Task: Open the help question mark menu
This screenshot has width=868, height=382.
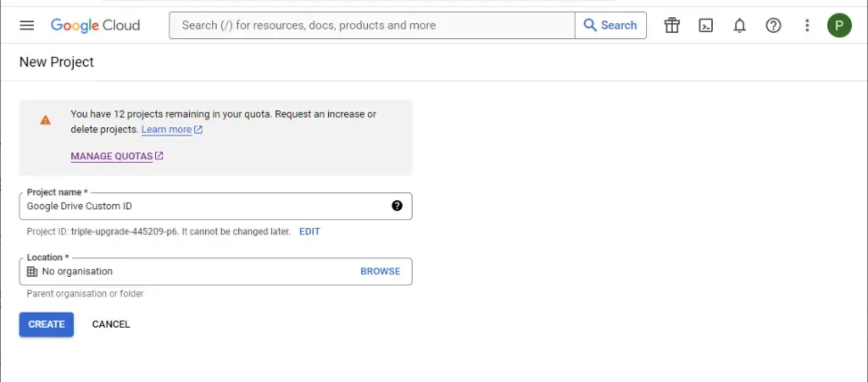Action: point(773,25)
